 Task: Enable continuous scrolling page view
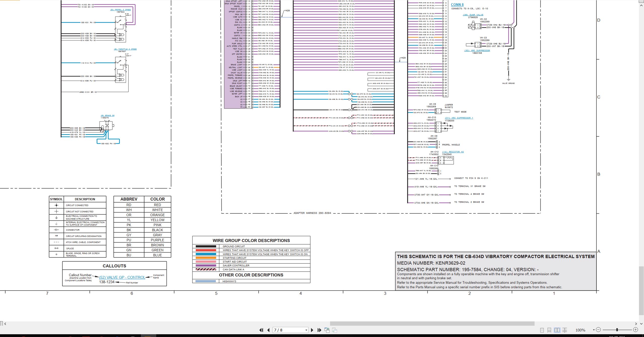[549, 330]
